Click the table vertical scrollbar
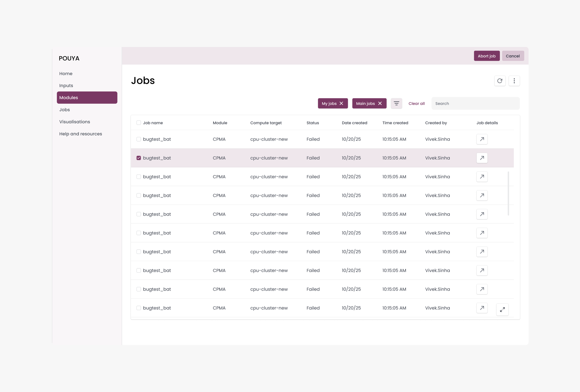The height and width of the screenshot is (392, 580). pyautogui.click(x=508, y=193)
